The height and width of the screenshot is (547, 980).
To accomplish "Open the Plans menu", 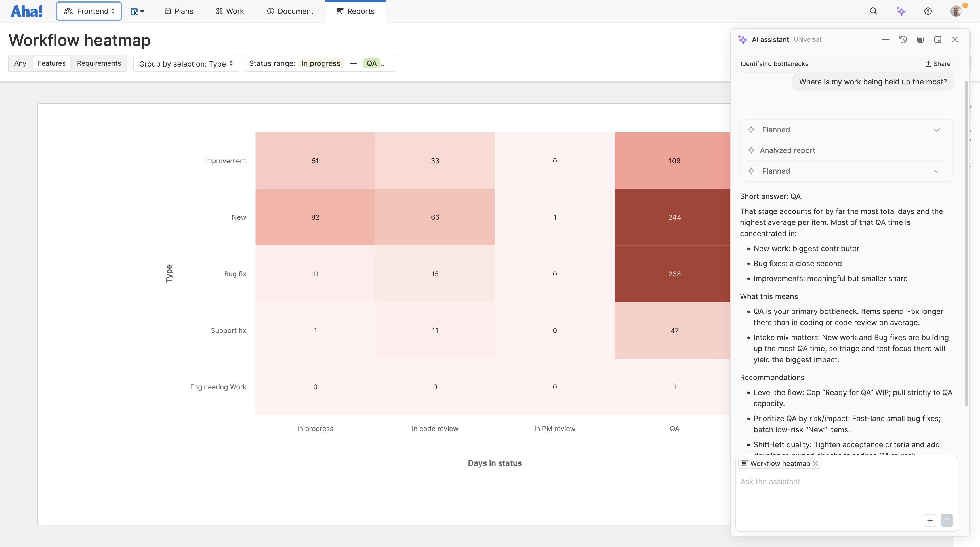I will point(179,11).
